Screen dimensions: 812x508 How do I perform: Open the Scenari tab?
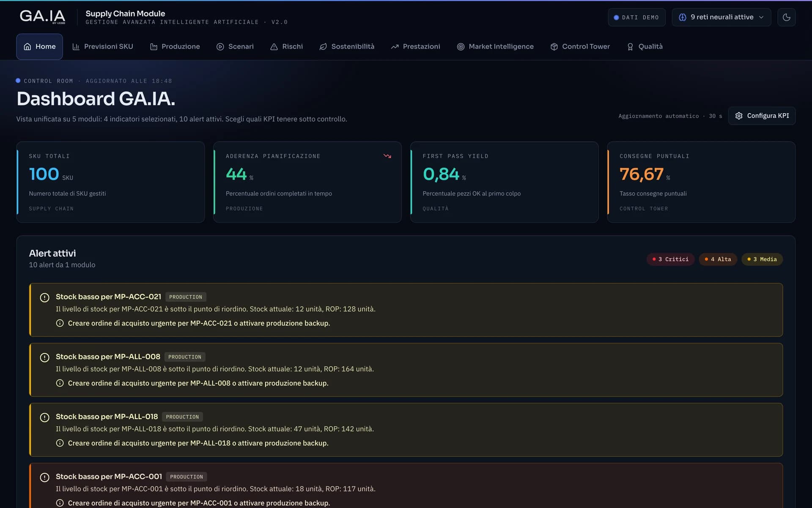235,47
